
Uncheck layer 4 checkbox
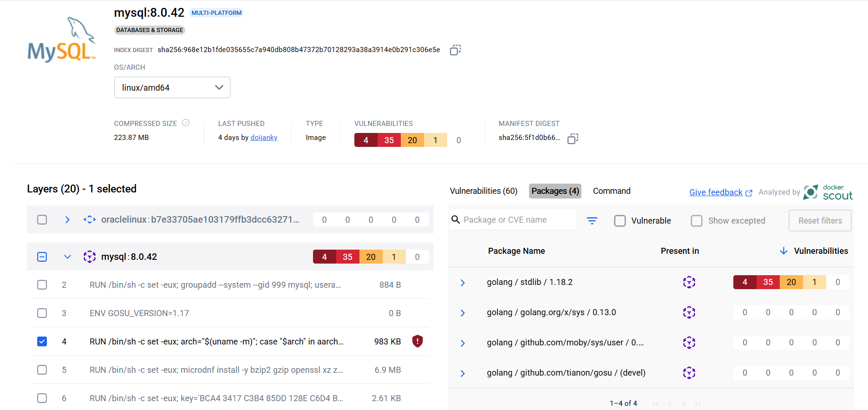42,341
